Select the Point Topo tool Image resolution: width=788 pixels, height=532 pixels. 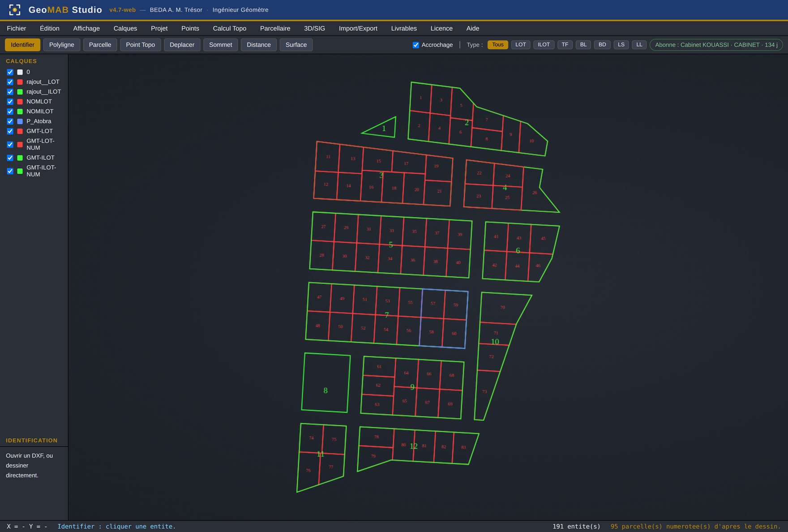140,45
